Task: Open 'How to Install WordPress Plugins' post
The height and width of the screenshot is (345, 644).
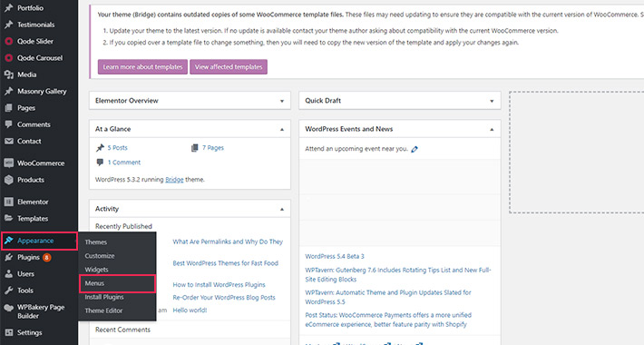Action: [x=219, y=284]
